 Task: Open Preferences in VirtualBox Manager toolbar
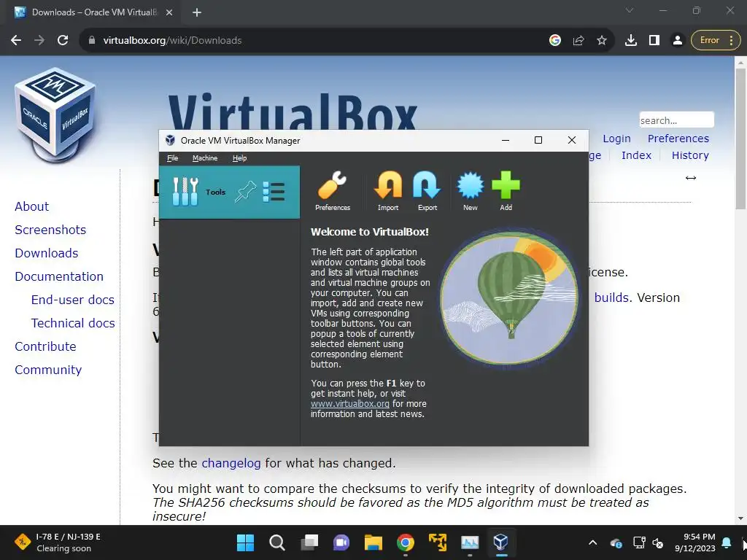point(333,192)
